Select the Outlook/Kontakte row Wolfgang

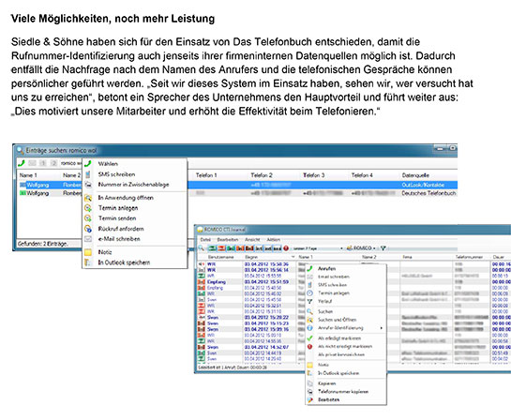(x=237, y=185)
